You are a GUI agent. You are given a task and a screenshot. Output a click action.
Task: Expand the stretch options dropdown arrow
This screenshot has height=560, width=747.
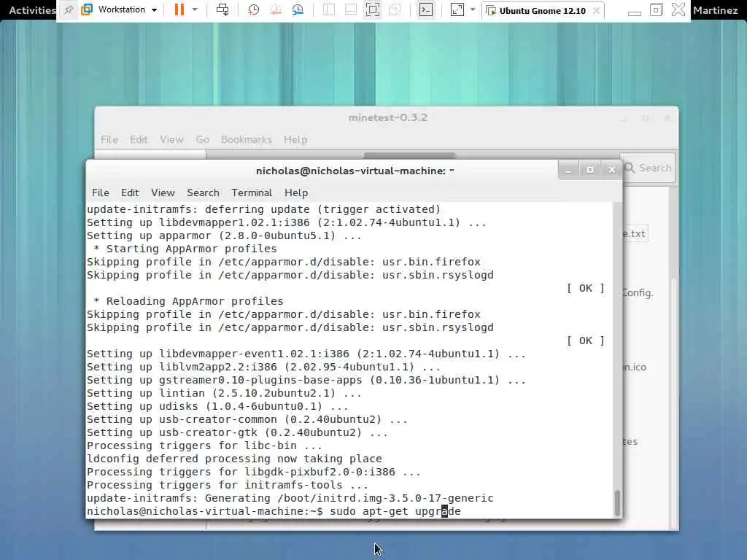[473, 9]
